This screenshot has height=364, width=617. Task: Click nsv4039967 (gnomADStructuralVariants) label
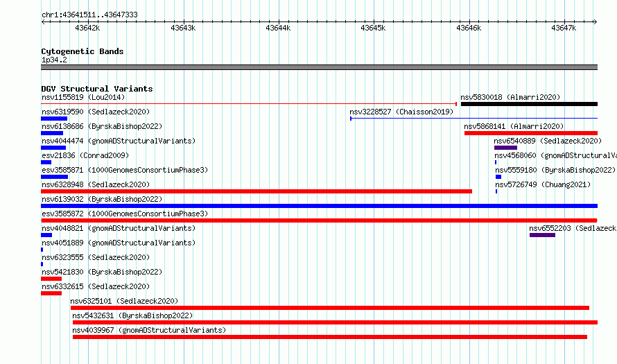tap(149, 330)
